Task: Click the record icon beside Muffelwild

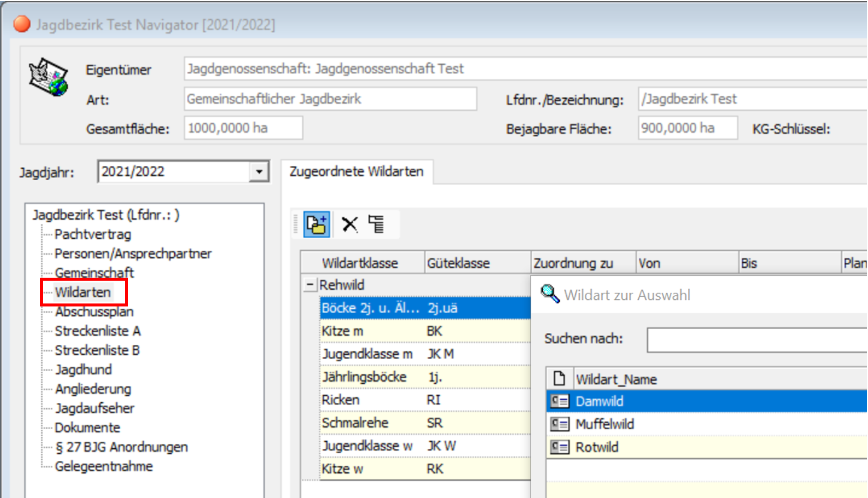Action: click(x=560, y=424)
